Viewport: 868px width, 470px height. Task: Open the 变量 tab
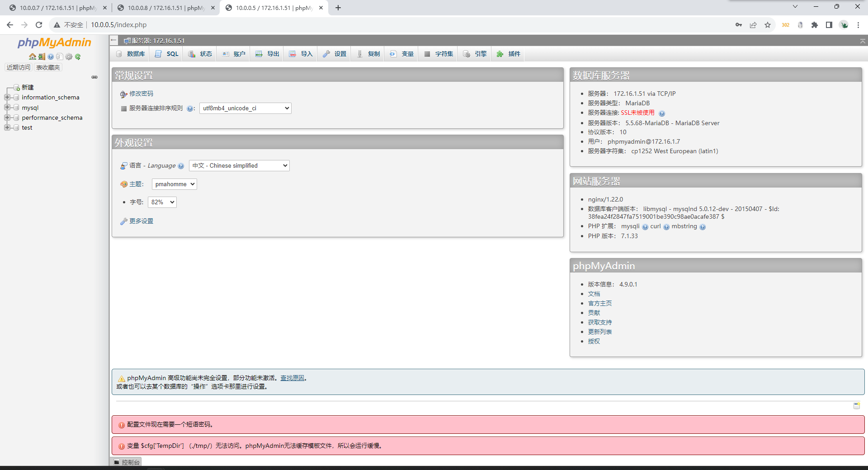(x=402, y=54)
